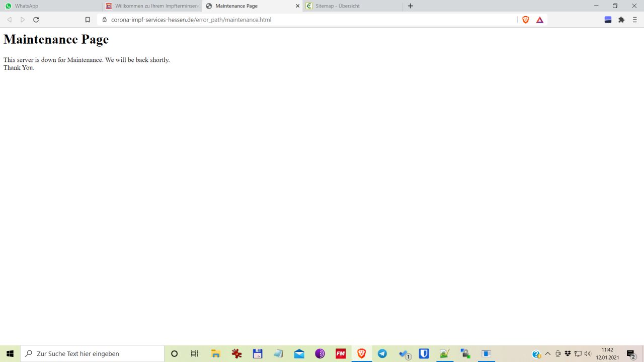Open Brave Rewards triangle icon

pyautogui.click(x=540, y=20)
